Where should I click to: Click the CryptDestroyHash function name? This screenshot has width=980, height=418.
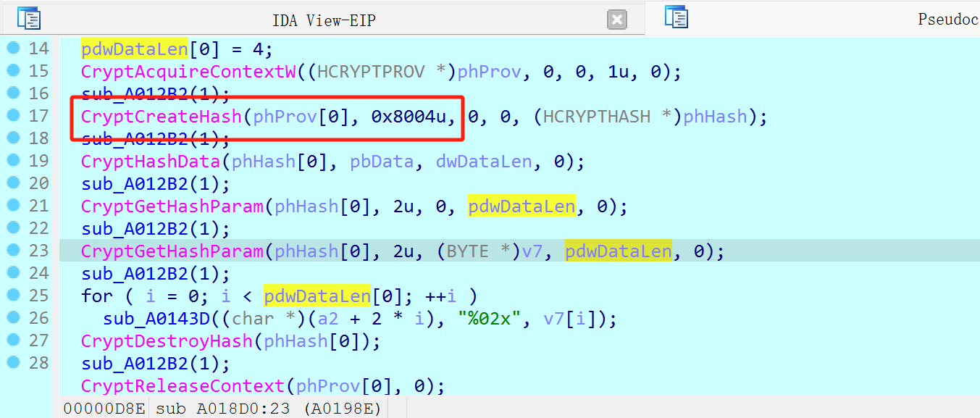(166, 341)
